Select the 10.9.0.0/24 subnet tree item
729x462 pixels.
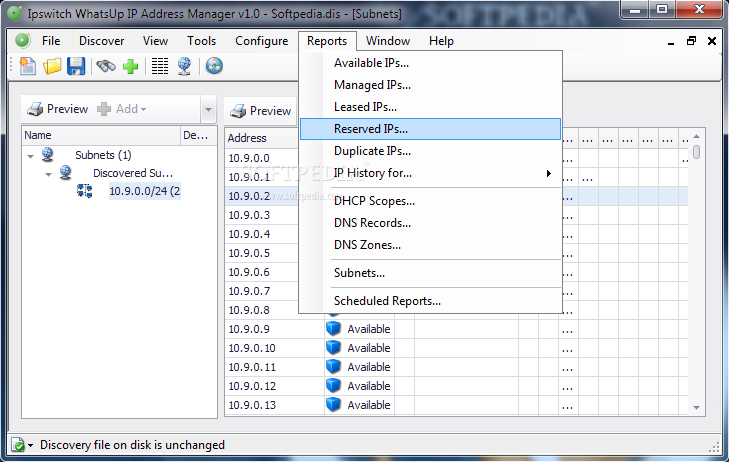pos(145,191)
